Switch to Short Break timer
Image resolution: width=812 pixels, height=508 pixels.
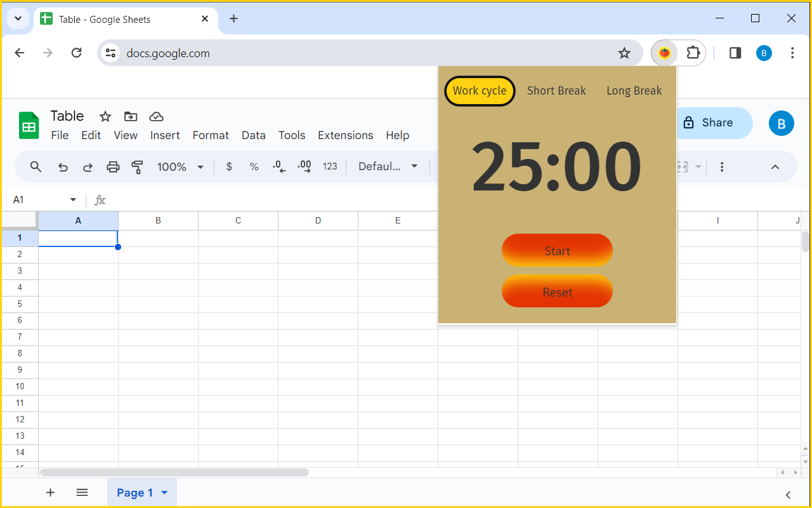pyautogui.click(x=556, y=91)
